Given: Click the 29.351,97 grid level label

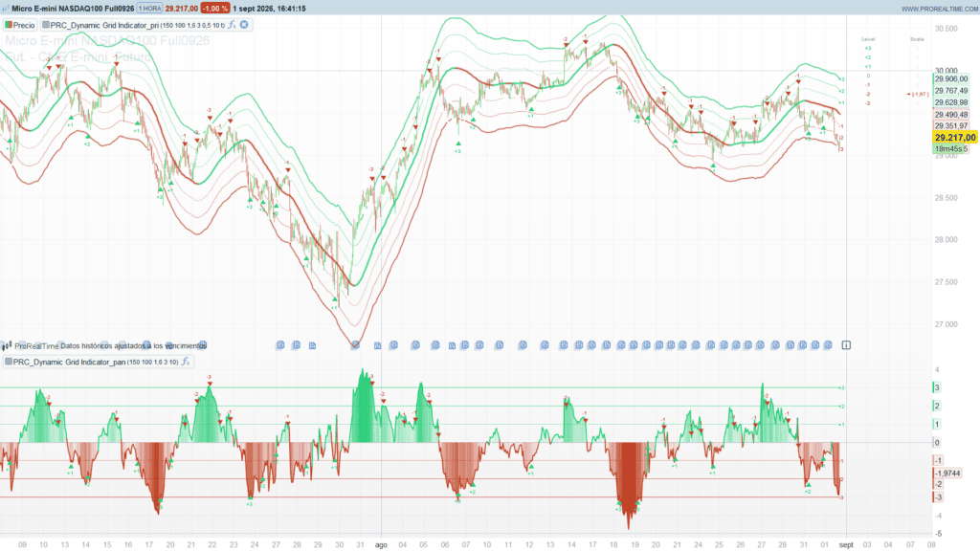Looking at the screenshot, I should [951, 126].
